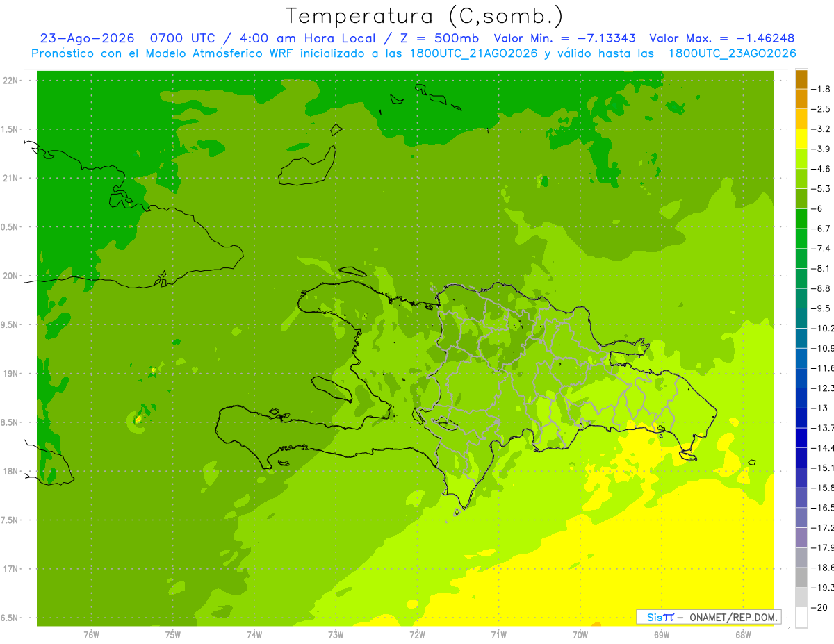Click the "18N" latitude label
The width and height of the screenshot is (834, 644).
click(x=10, y=471)
